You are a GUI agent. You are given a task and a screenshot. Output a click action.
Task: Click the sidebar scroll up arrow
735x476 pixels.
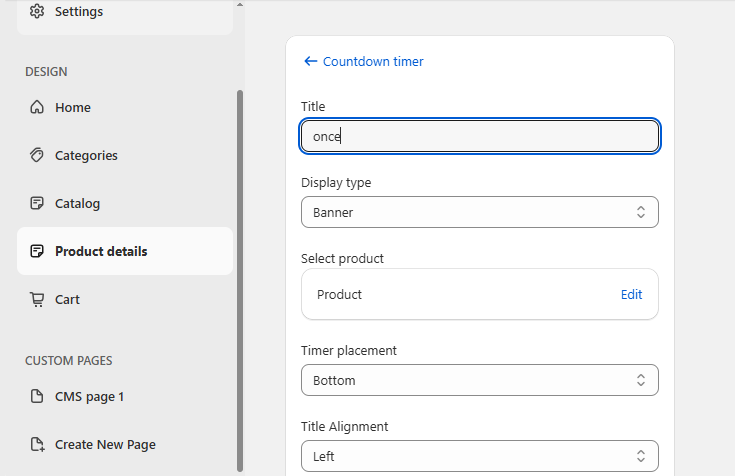click(x=240, y=5)
